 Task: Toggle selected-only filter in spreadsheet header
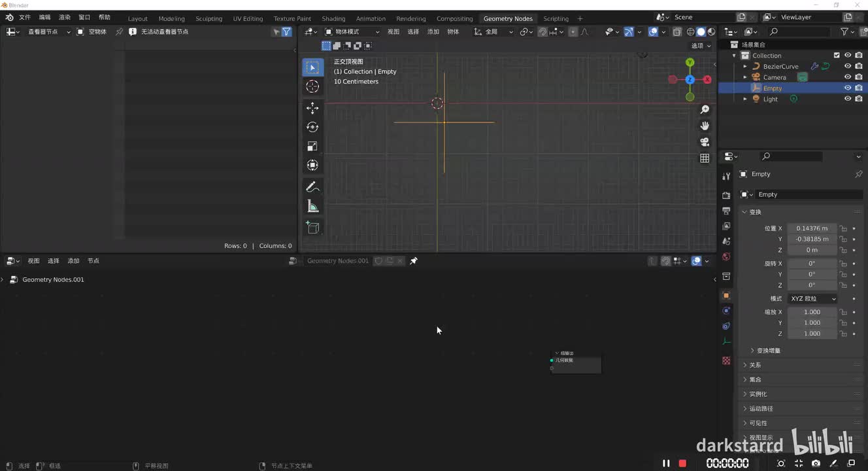[276, 31]
